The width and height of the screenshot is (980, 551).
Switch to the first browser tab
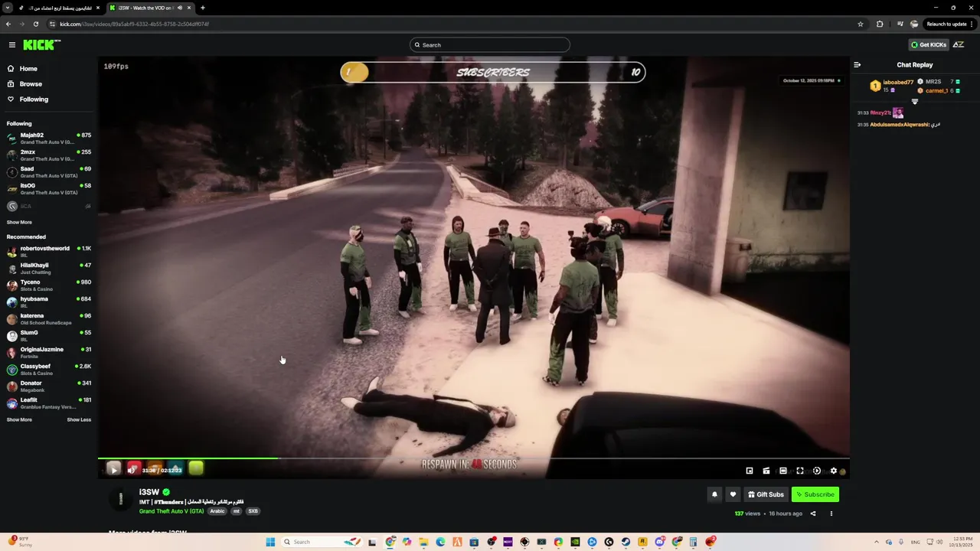coord(60,8)
